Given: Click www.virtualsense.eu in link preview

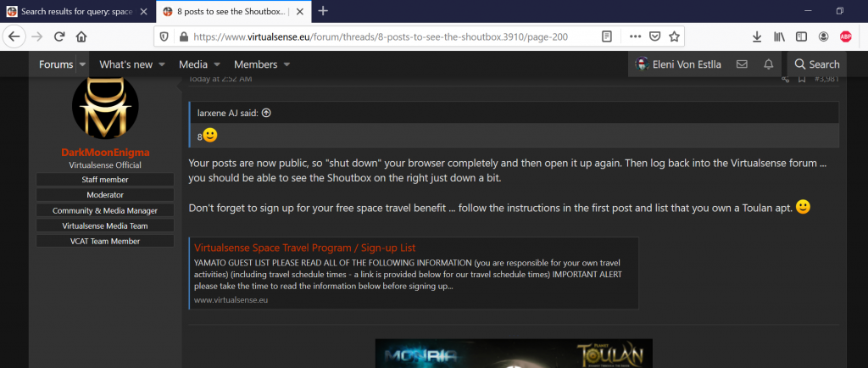Looking at the screenshot, I should (x=231, y=300).
